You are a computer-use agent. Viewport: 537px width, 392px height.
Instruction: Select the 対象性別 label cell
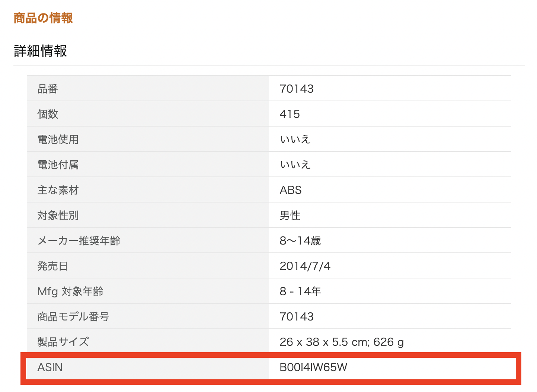point(148,215)
